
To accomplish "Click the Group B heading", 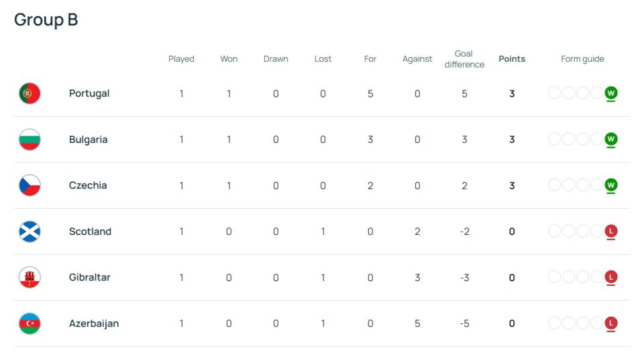I will (x=46, y=19).
